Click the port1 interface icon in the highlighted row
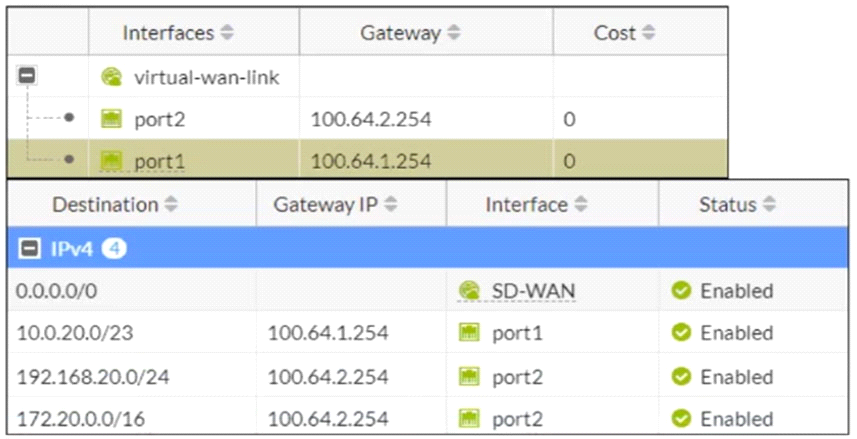 pyautogui.click(x=111, y=160)
